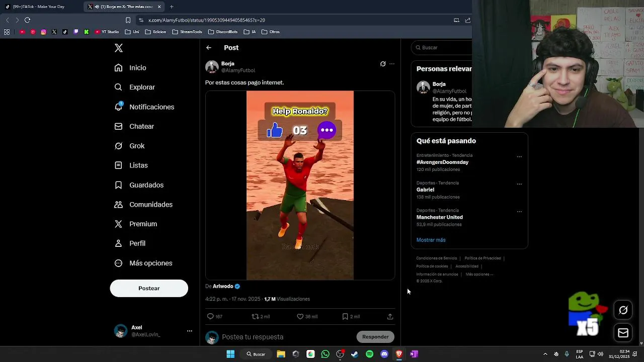Open WhatsApp from the taskbar
This screenshot has width=644, height=362.
click(325, 354)
